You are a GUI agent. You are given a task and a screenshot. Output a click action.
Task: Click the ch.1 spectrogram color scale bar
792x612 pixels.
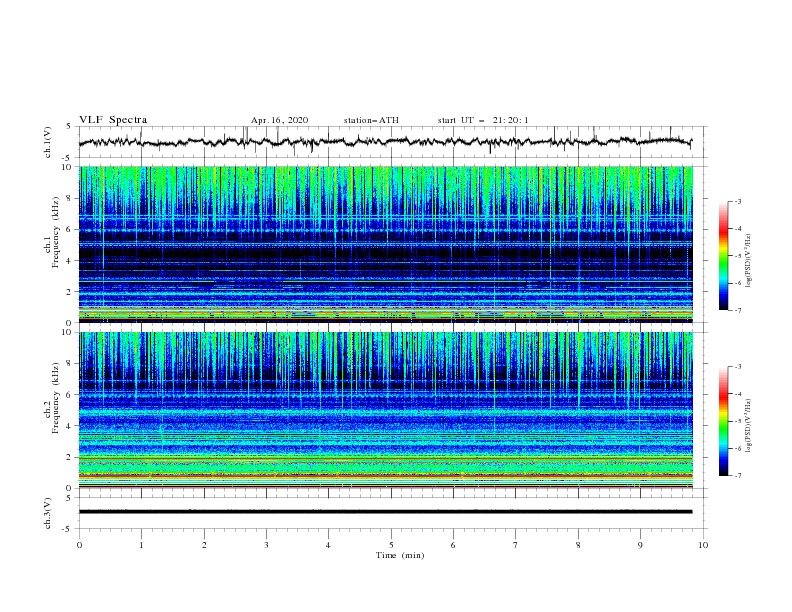(723, 256)
